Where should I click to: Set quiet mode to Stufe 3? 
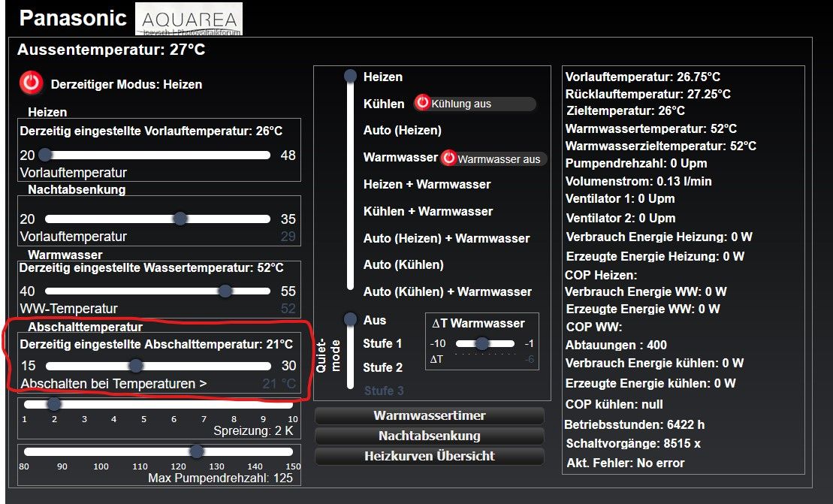384,391
